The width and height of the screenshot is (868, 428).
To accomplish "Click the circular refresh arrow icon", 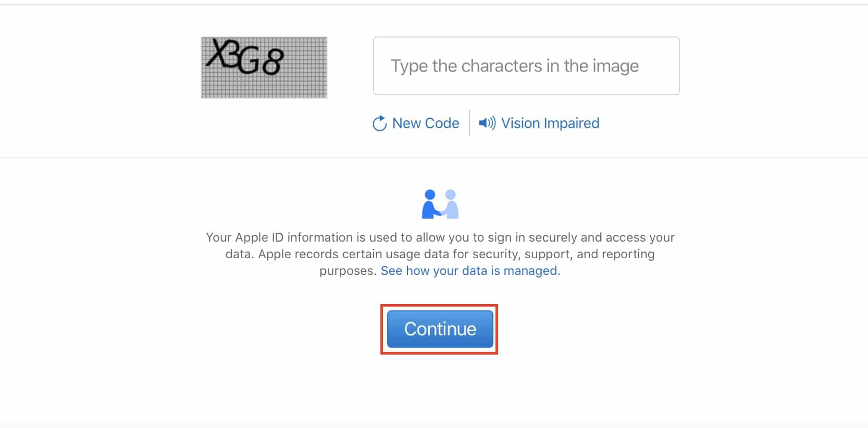I will coord(379,123).
